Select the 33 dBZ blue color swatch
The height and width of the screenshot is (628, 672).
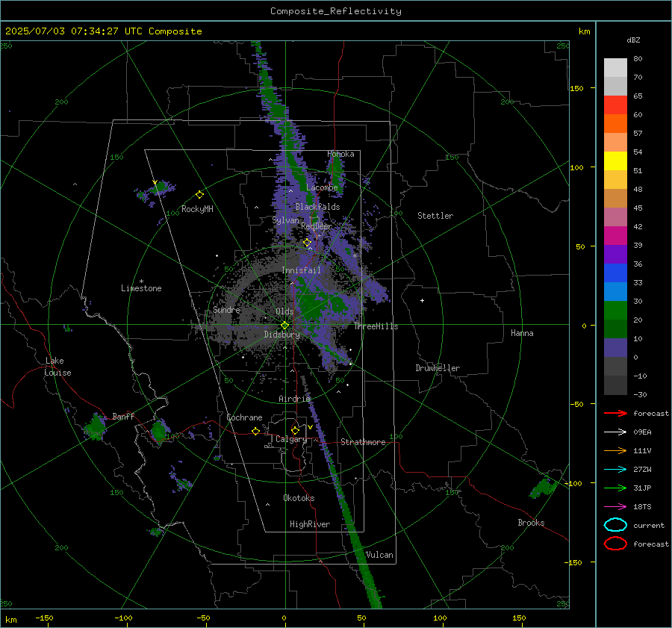(615, 291)
